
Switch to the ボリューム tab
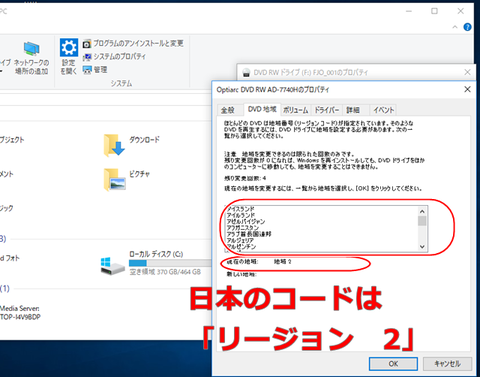pos(296,110)
